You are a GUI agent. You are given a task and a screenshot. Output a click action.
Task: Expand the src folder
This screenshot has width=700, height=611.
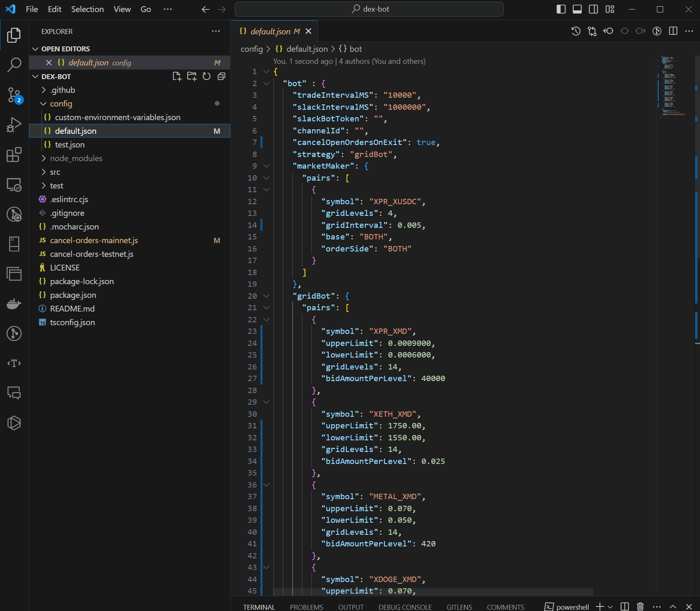pos(55,172)
